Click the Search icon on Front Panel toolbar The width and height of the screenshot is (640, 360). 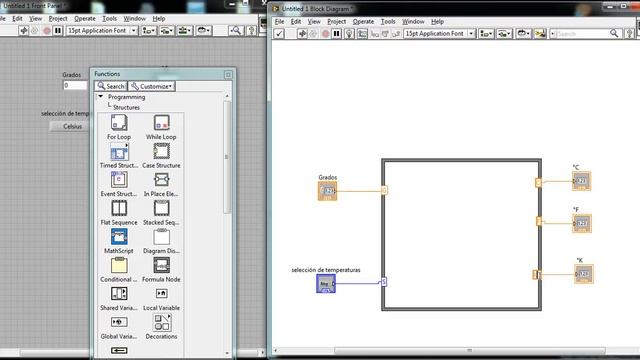[x=236, y=31]
